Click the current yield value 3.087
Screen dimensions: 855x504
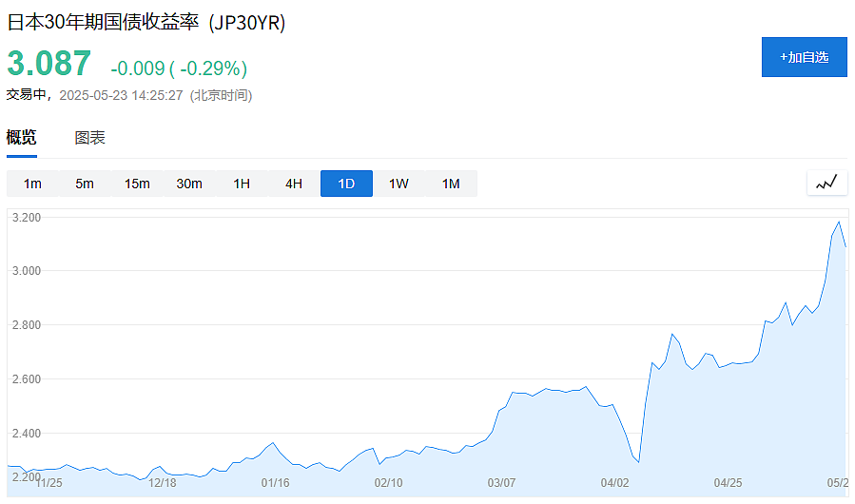point(49,64)
